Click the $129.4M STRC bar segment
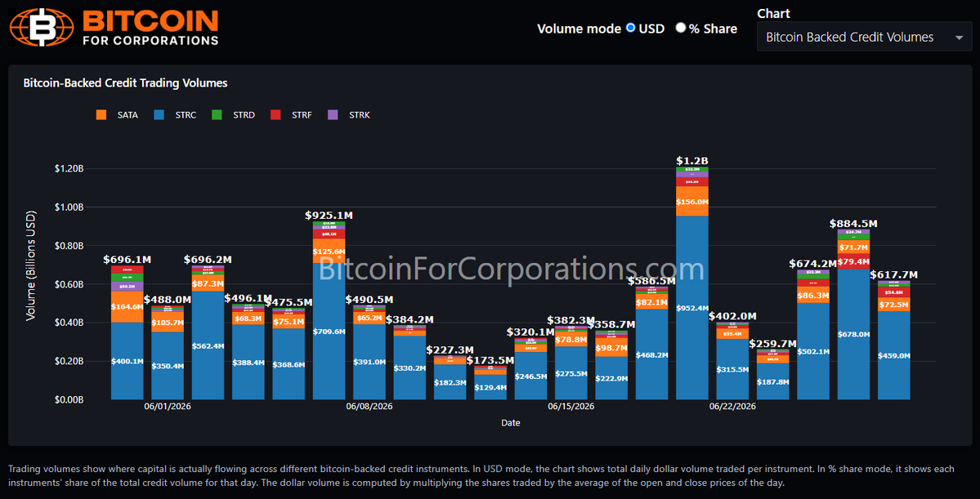This screenshot has width=980, height=499. pyautogui.click(x=490, y=386)
